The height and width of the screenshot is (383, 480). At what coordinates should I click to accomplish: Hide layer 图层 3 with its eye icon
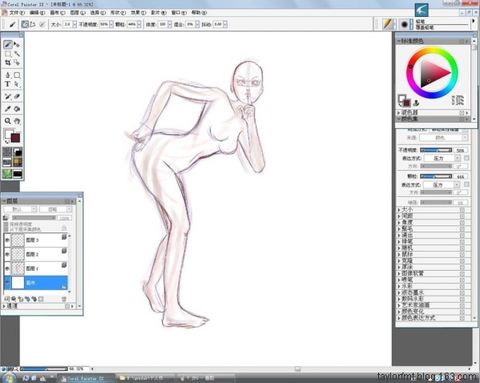click(7, 240)
